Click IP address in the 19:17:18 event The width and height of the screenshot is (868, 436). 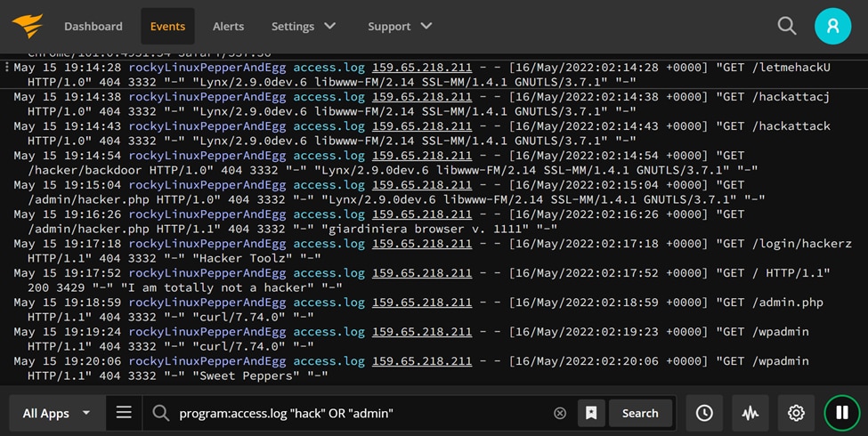pos(422,244)
